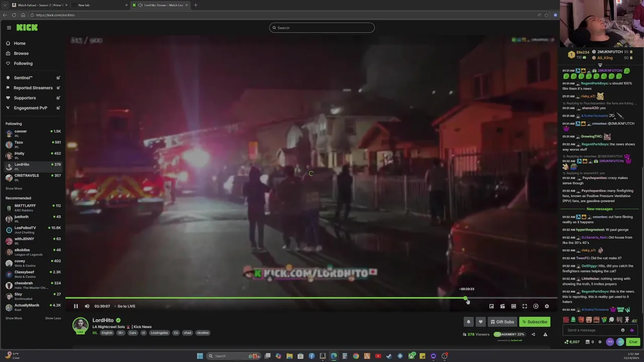The width and height of the screenshot is (644, 362).
Task: Open video player settings gear
Action: pyautogui.click(x=547, y=306)
